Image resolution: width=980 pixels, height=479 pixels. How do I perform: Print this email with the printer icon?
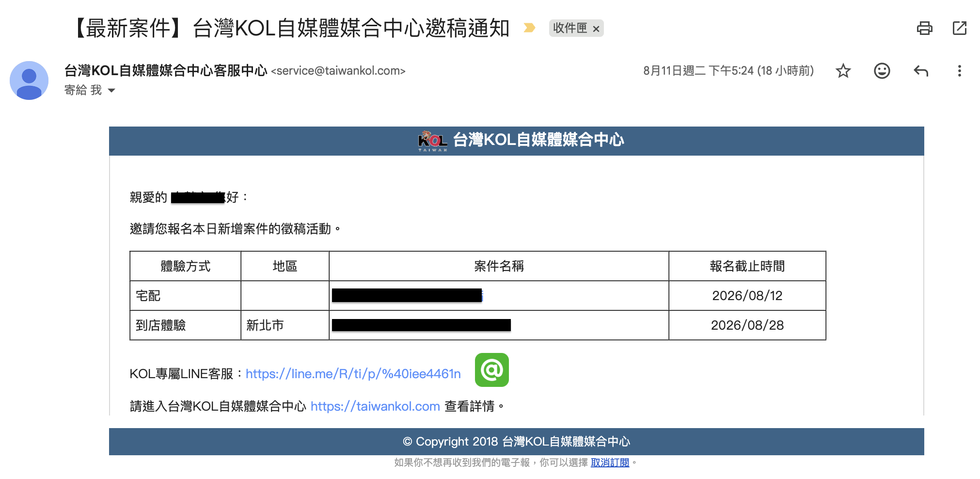click(924, 28)
